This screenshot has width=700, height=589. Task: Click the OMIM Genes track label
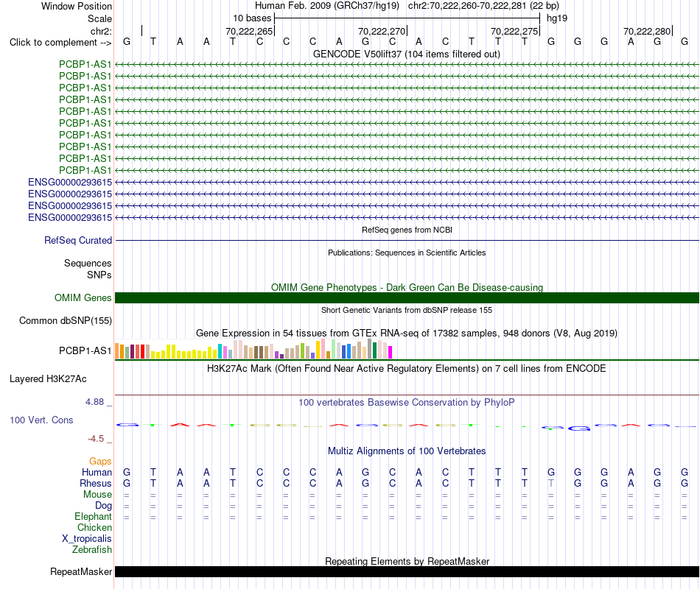point(83,297)
